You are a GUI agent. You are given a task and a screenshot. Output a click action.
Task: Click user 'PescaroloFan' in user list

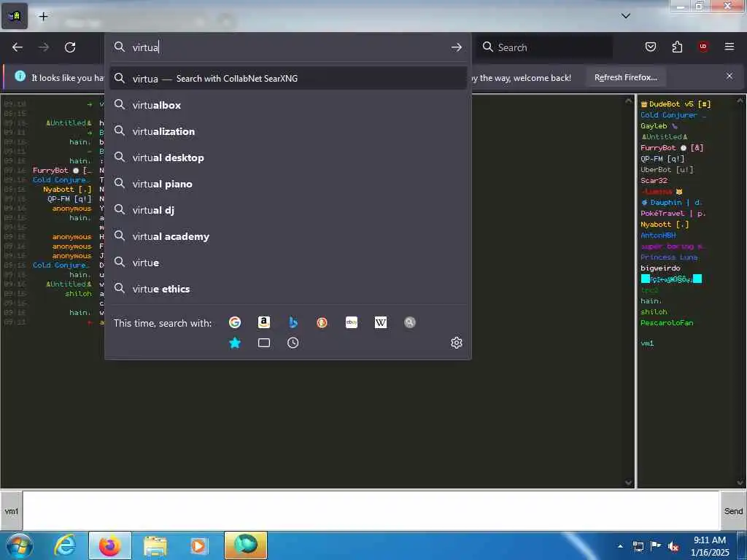pyautogui.click(x=667, y=323)
